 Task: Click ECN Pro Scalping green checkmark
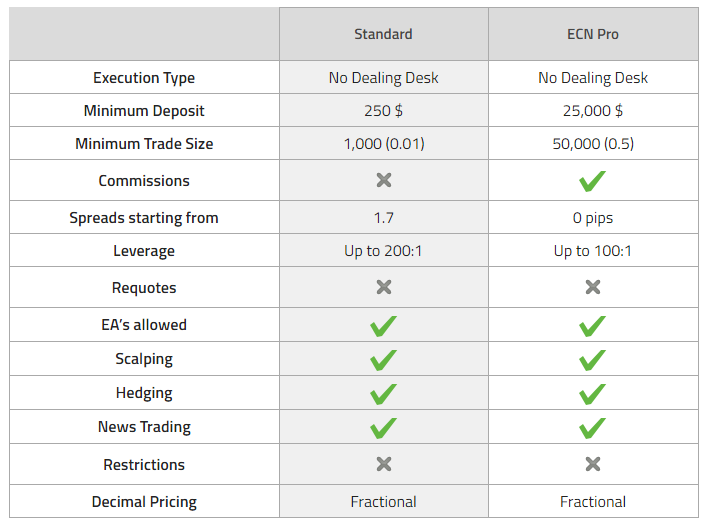coord(592,360)
